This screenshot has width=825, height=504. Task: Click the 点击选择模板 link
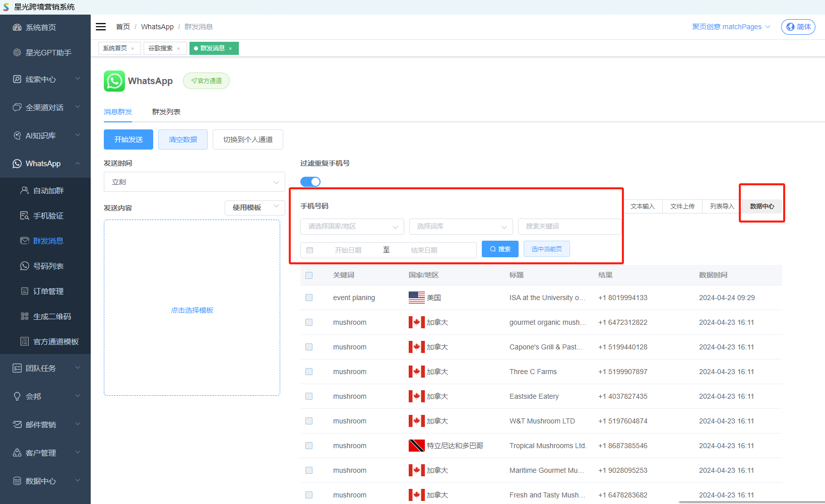coord(192,310)
